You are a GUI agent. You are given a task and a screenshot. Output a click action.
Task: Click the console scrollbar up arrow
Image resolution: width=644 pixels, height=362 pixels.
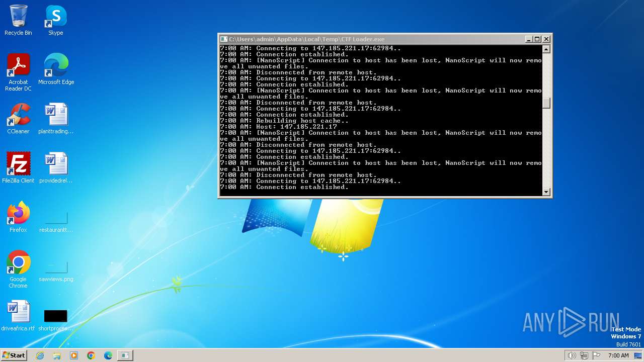[x=546, y=49]
